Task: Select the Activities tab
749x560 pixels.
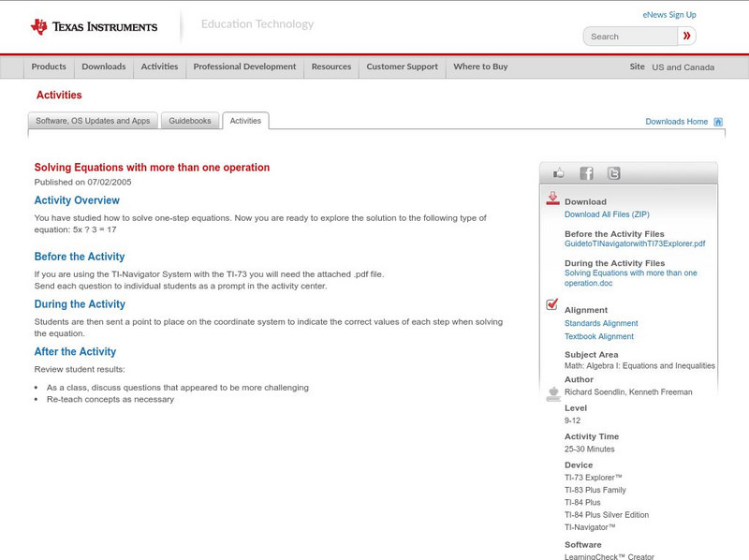Action: coord(245,121)
